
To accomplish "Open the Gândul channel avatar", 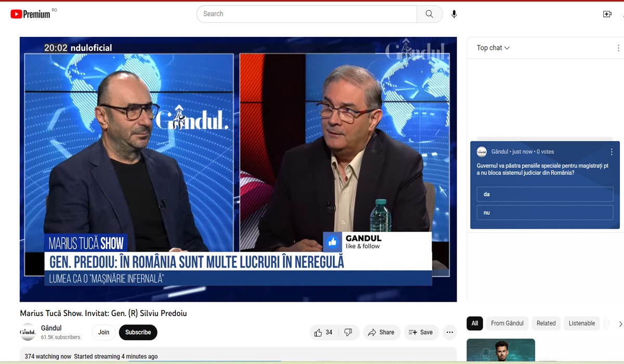I will 28,332.
